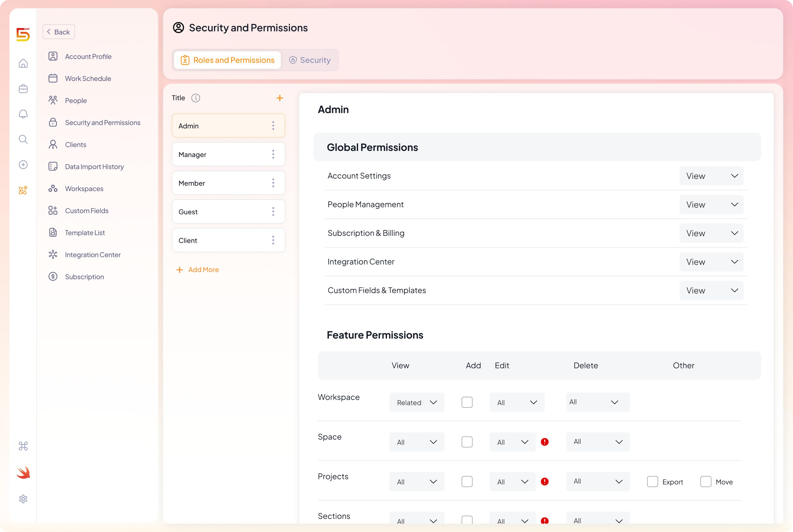This screenshot has height=532, width=793.
Task: Click the Back button
Action: tap(58, 32)
